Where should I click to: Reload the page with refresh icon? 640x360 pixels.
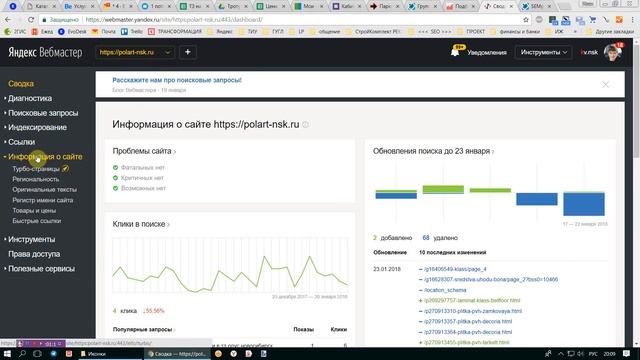(x=31, y=20)
